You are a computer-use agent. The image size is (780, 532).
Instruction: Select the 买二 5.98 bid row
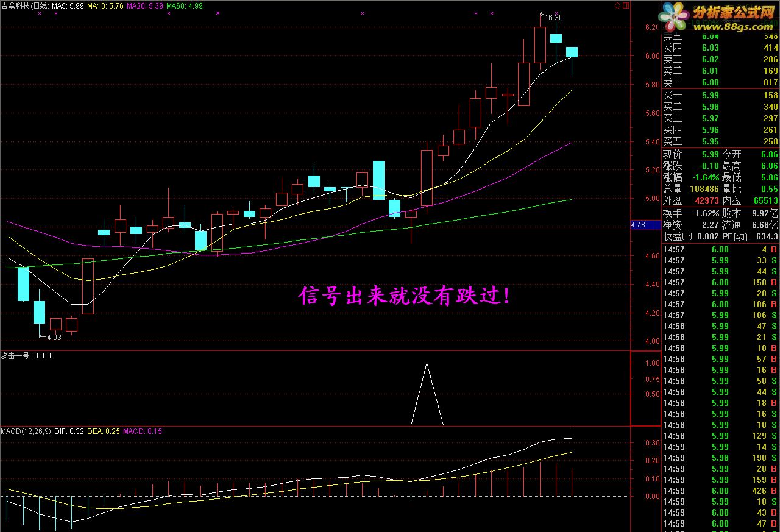click(720, 107)
